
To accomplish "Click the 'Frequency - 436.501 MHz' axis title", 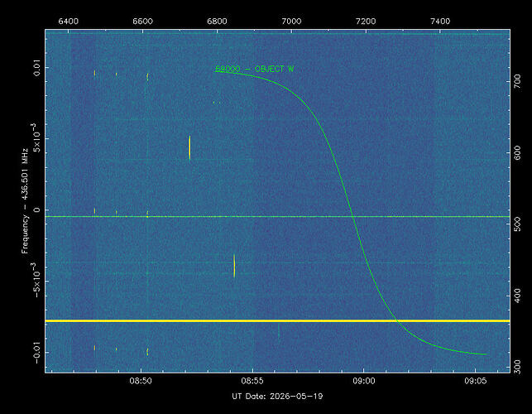I will (x=25, y=201).
